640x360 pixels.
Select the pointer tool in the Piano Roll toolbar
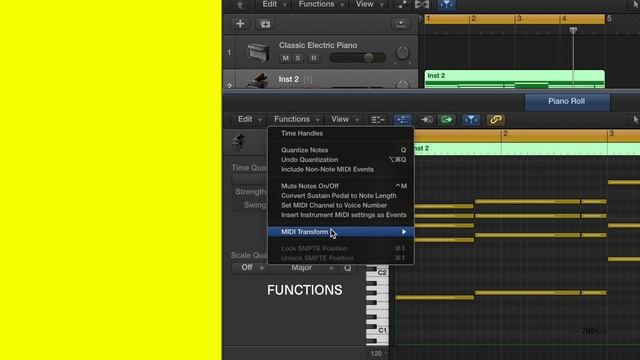point(635,120)
